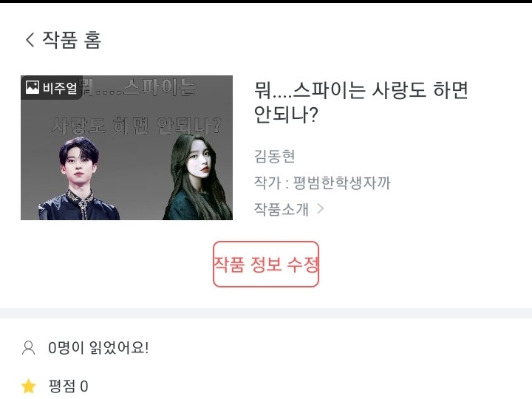Tap the gray section divider bar

(266, 313)
